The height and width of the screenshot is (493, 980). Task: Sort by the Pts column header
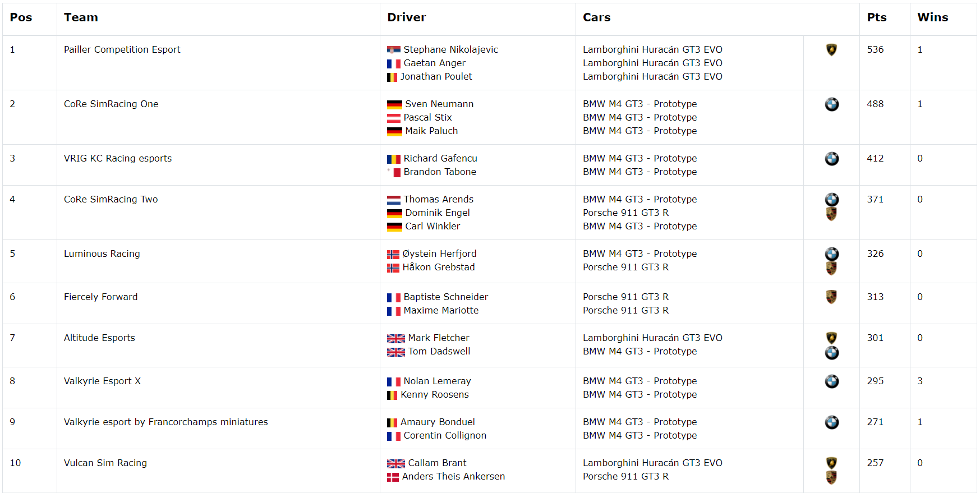click(877, 17)
